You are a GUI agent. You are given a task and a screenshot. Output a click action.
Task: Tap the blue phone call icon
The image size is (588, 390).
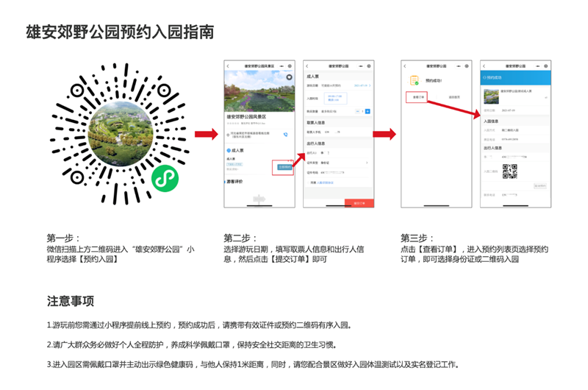(286, 135)
